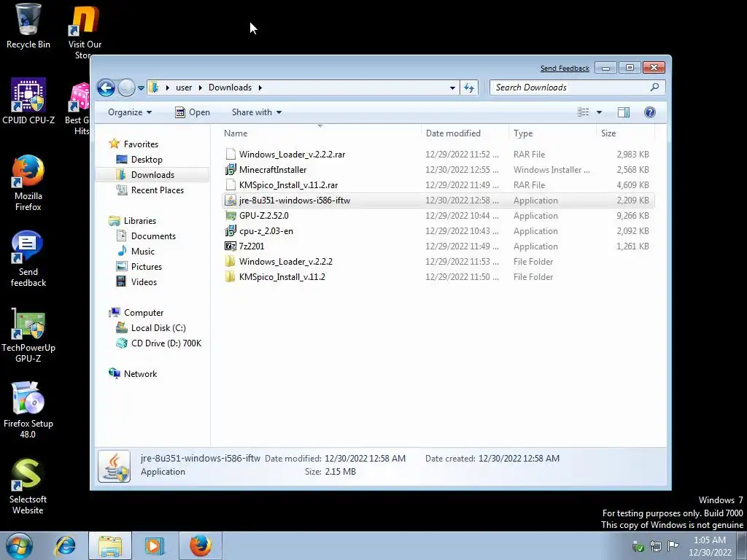The image size is (747, 560).
Task: Select Network in the navigation pane
Action: (140, 374)
